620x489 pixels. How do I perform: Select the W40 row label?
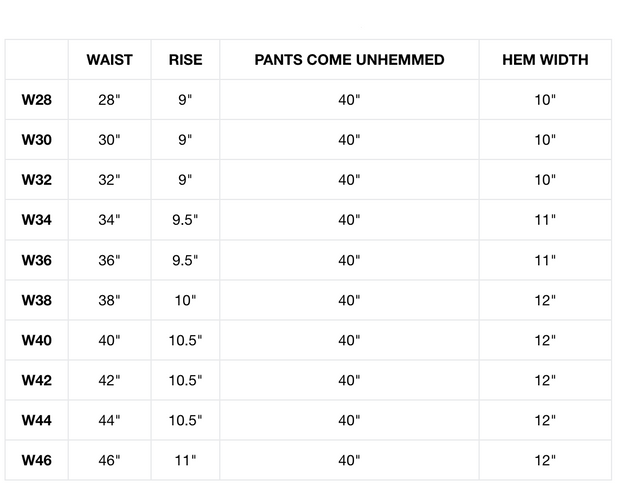coord(37,340)
